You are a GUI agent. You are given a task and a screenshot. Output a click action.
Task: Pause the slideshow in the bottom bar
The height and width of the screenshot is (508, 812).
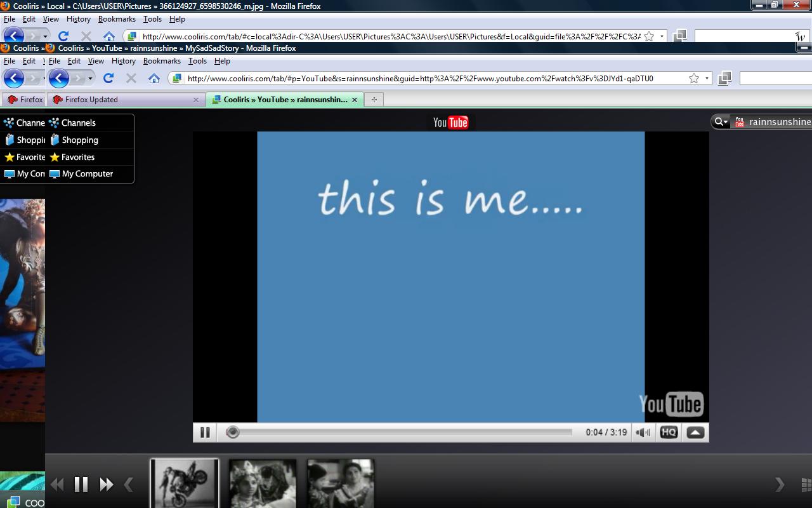[81, 485]
